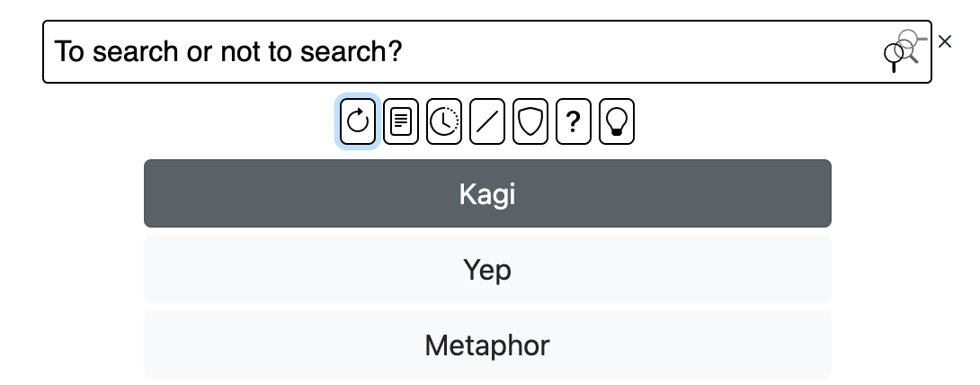Select the clock history icon
Screen dimensions: 980x385
[x=444, y=121]
